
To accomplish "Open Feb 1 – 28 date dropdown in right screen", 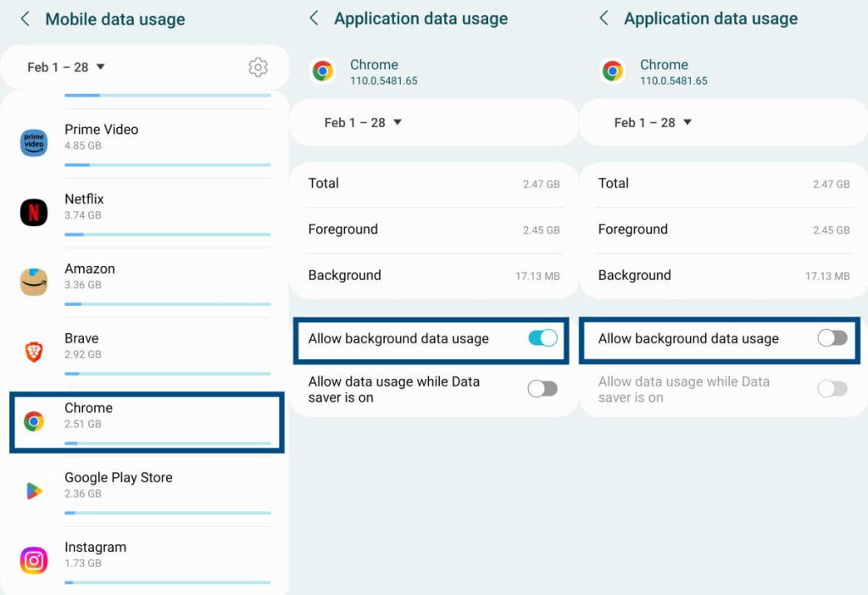I will coord(653,122).
